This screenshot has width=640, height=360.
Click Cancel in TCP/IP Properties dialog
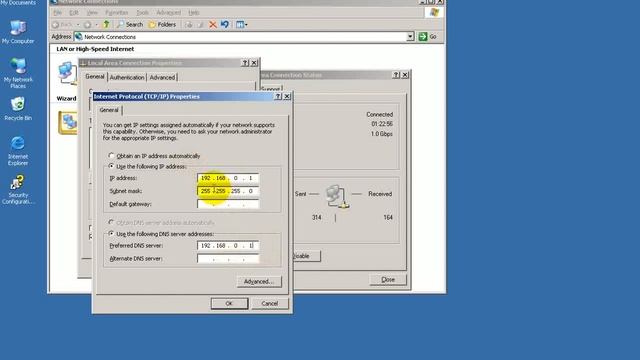269,303
